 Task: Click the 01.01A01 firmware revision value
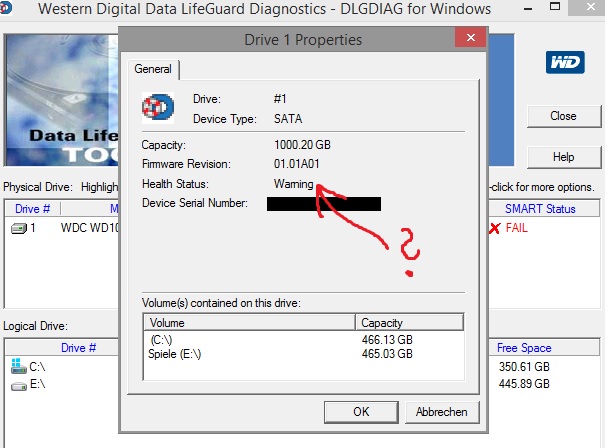[297, 164]
